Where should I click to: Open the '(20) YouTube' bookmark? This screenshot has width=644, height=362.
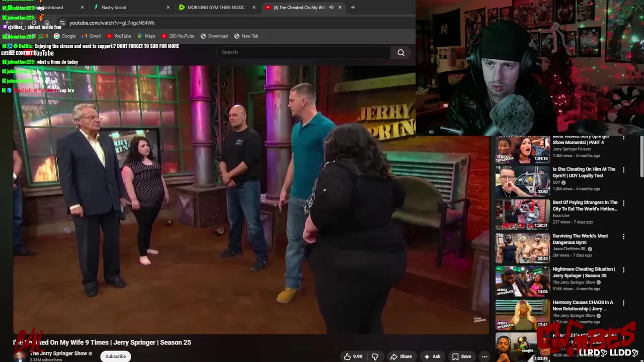point(178,36)
